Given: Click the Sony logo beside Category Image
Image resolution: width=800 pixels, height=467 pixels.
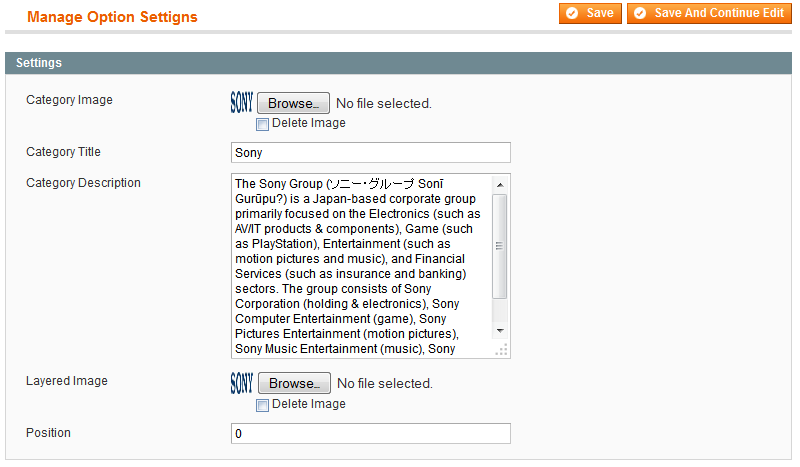Looking at the screenshot, I should click(x=241, y=102).
